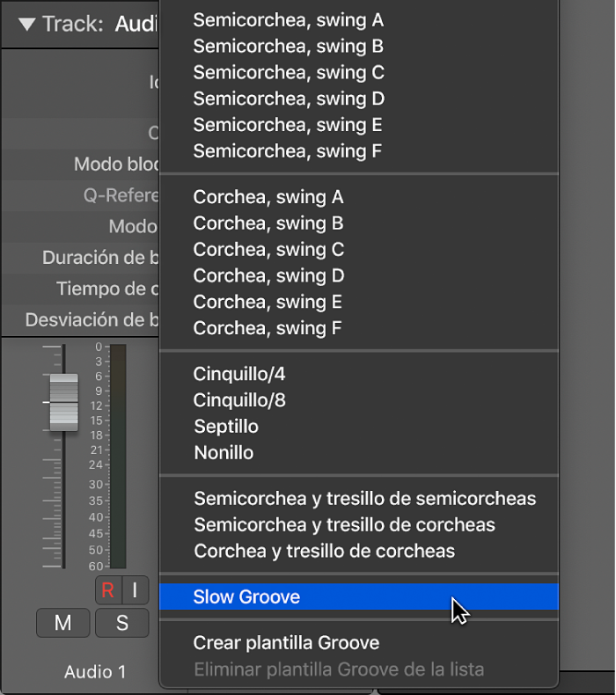The width and height of the screenshot is (616, 695).
Task: Click the Audio 1 channel name
Action: coord(95,672)
